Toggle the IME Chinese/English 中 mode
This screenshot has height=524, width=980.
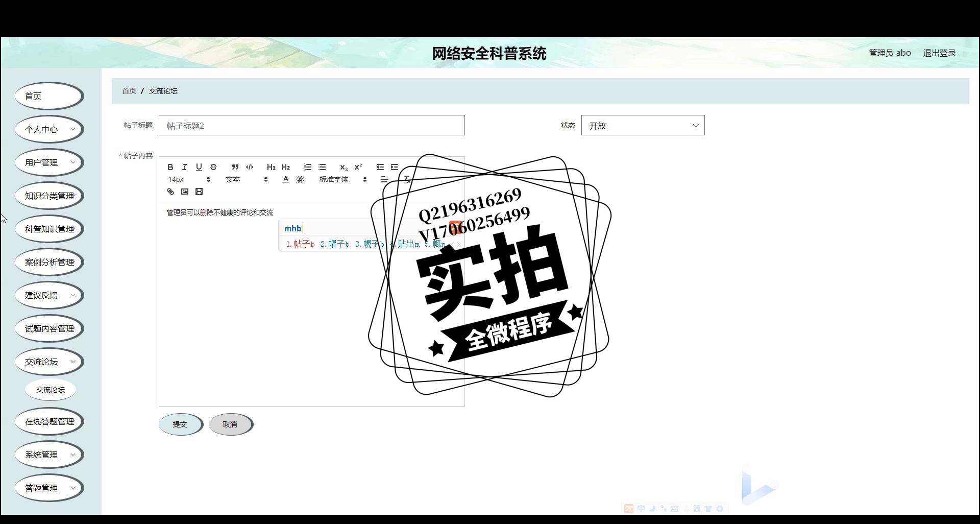pyautogui.click(x=641, y=509)
